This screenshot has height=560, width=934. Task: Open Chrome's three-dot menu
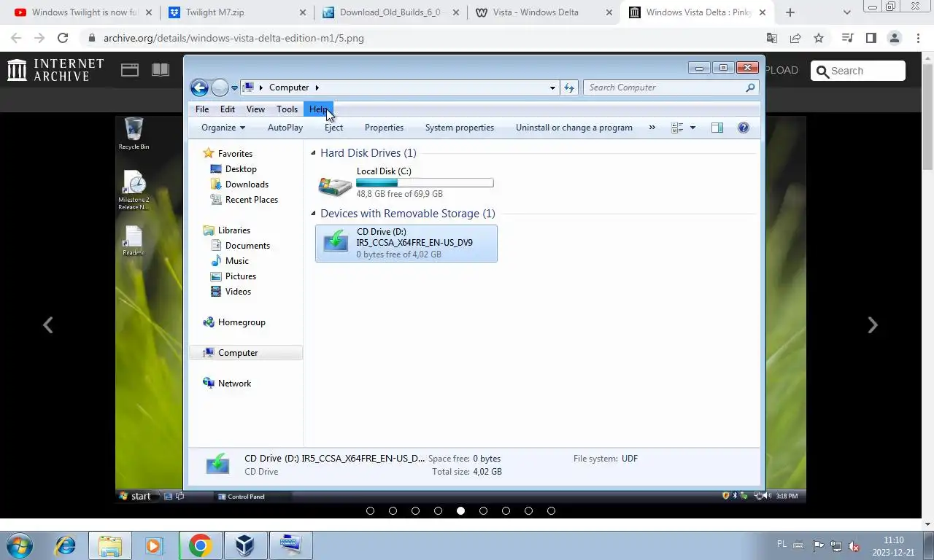click(917, 38)
